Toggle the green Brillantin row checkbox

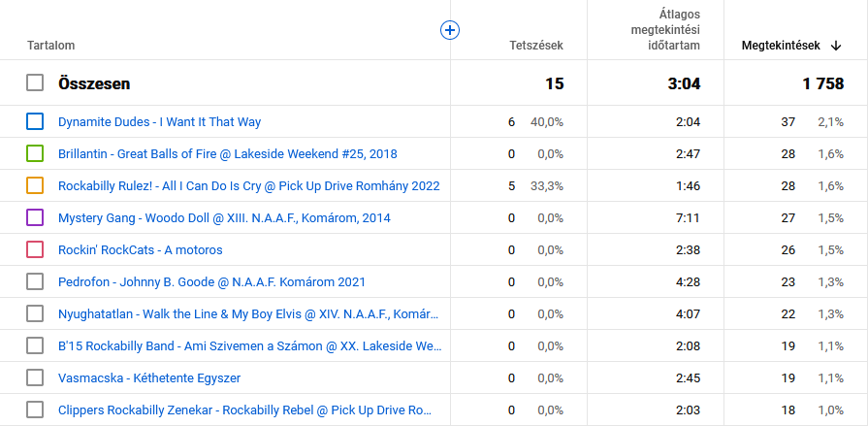35,153
